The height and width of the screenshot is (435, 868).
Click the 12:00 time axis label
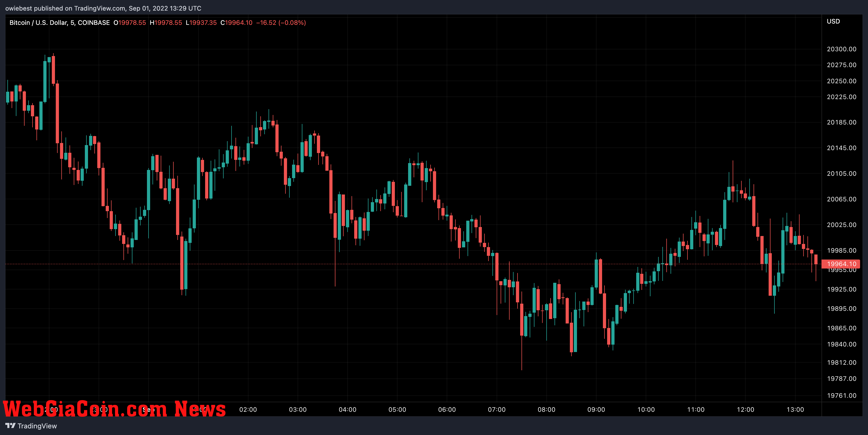(x=745, y=410)
